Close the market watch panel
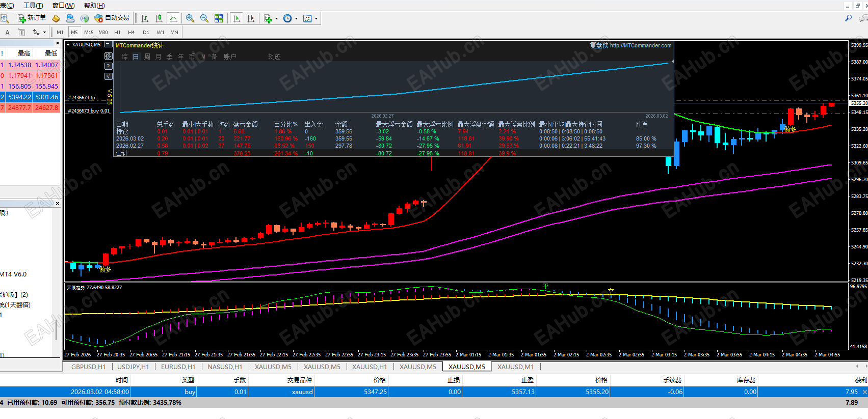This screenshot has width=868, height=419. coord(57,43)
